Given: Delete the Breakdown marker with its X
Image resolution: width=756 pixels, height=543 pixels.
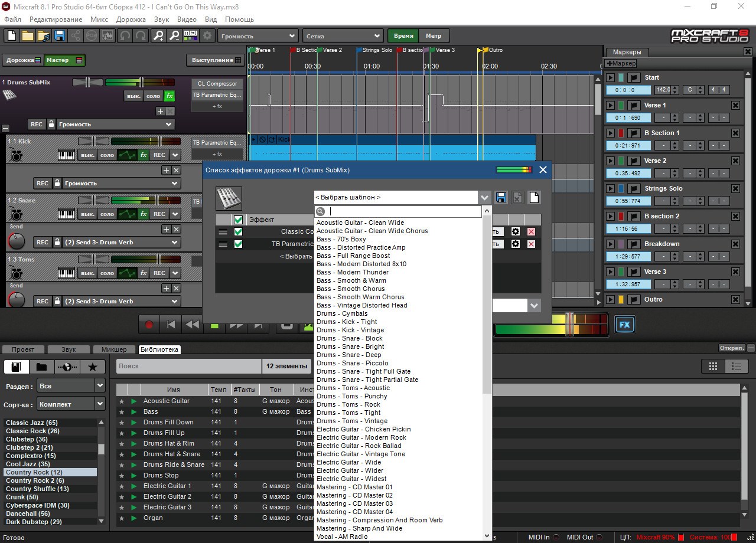Looking at the screenshot, I should click(x=735, y=244).
